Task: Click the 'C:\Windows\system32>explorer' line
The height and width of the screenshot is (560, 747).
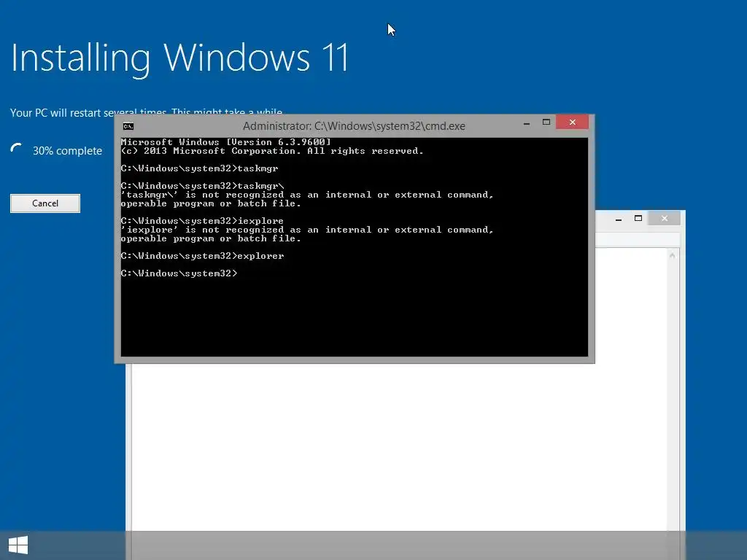Action: pos(203,256)
